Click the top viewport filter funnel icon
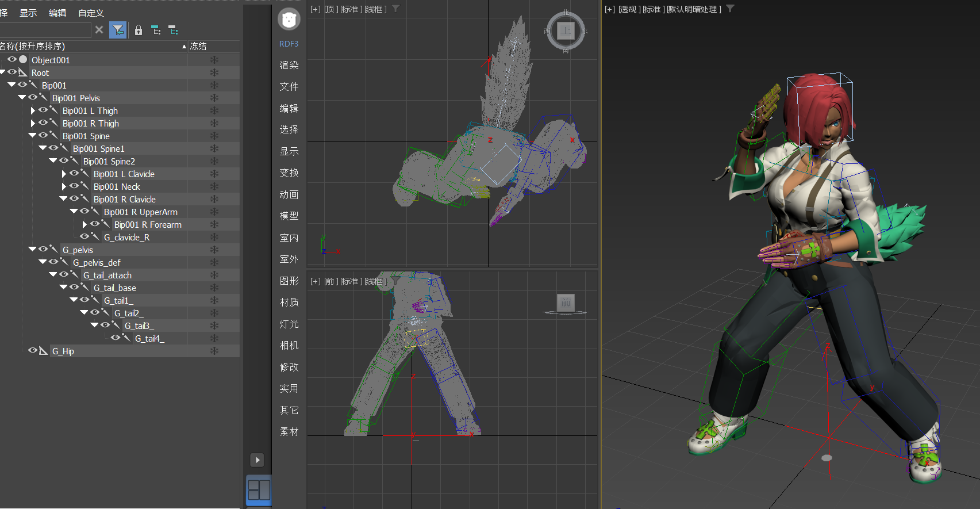The height and width of the screenshot is (509, 980). [395, 9]
